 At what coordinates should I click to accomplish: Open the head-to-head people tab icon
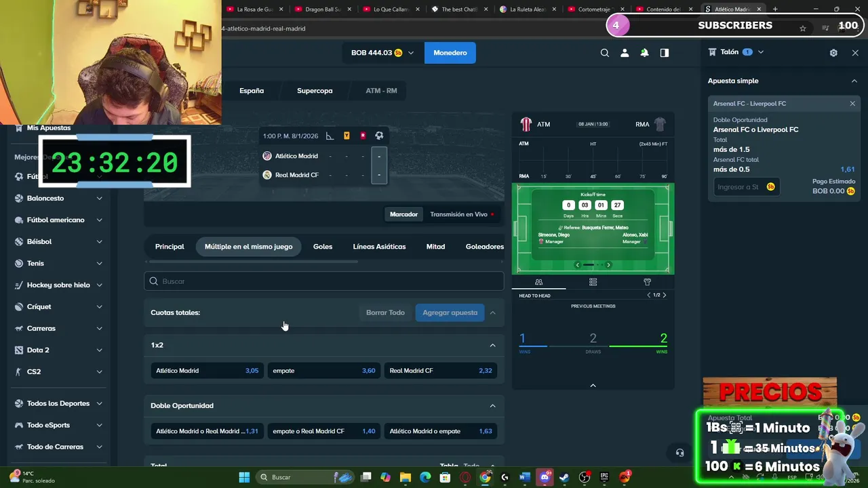pos(538,282)
